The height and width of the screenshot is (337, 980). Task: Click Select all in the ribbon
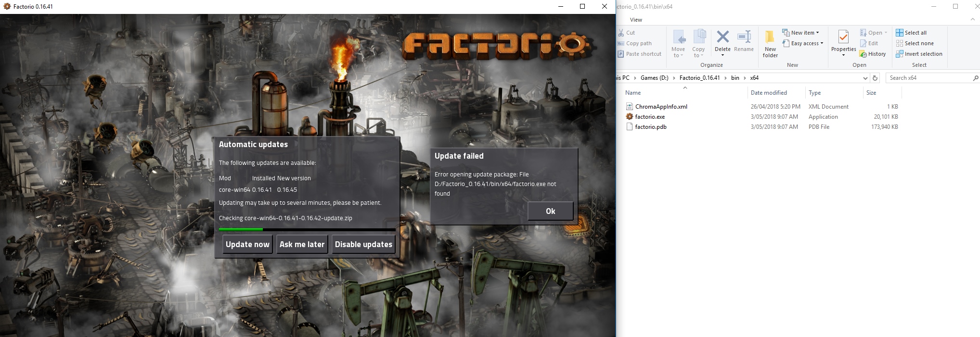[x=911, y=33]
